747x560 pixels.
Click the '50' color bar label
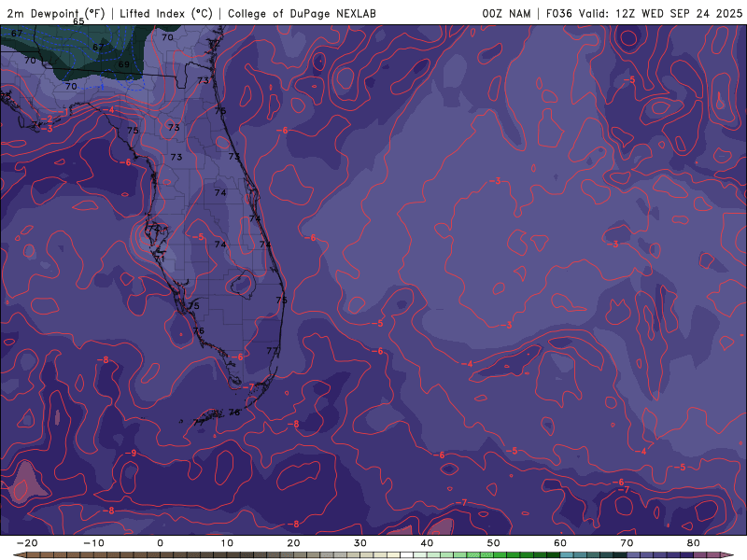pos(494,543)
